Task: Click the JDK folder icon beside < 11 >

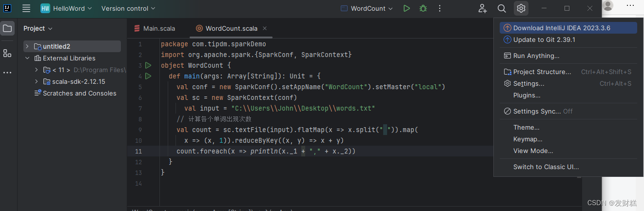Action: click(x=47, y=70)
